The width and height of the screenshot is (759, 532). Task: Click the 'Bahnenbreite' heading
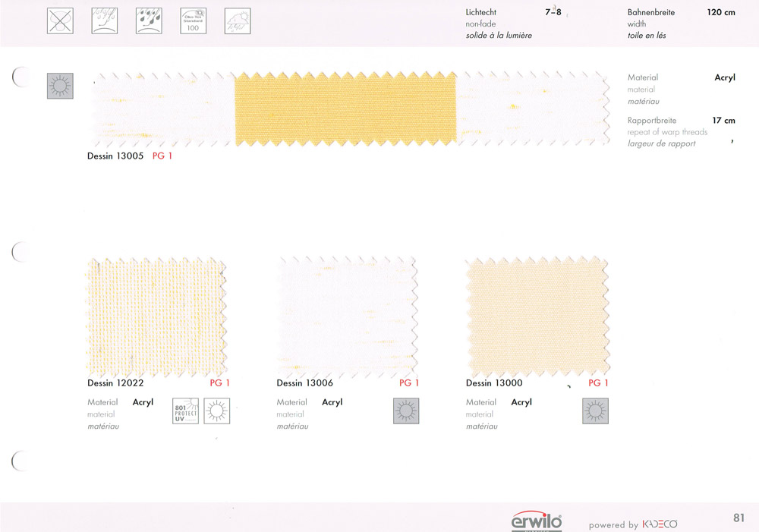tap(651, 13)
